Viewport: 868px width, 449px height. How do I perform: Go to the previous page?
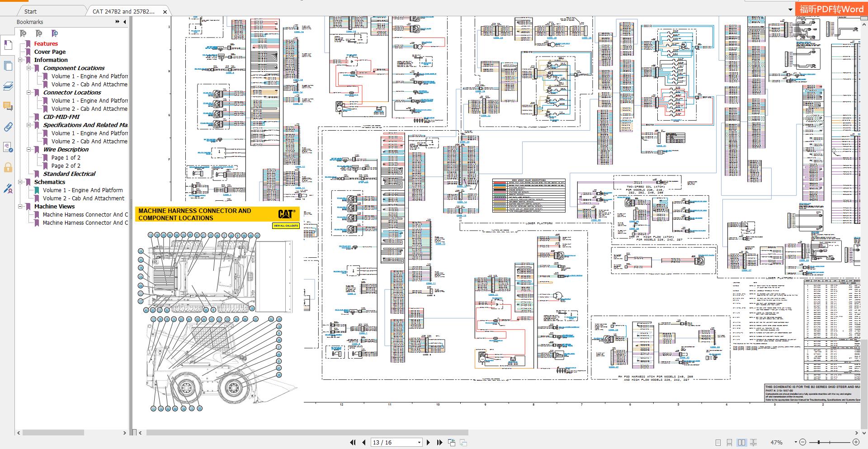tap(364, 443)
